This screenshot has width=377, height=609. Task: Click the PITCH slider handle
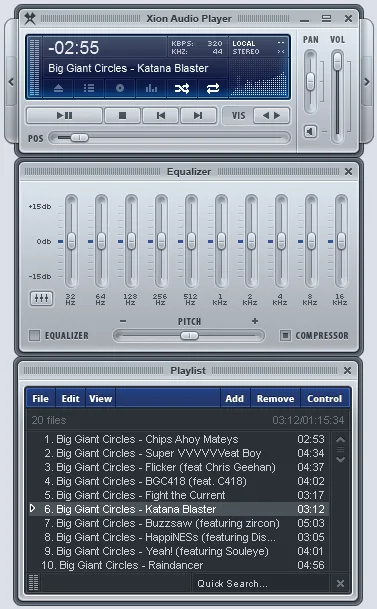pos(189,336)
